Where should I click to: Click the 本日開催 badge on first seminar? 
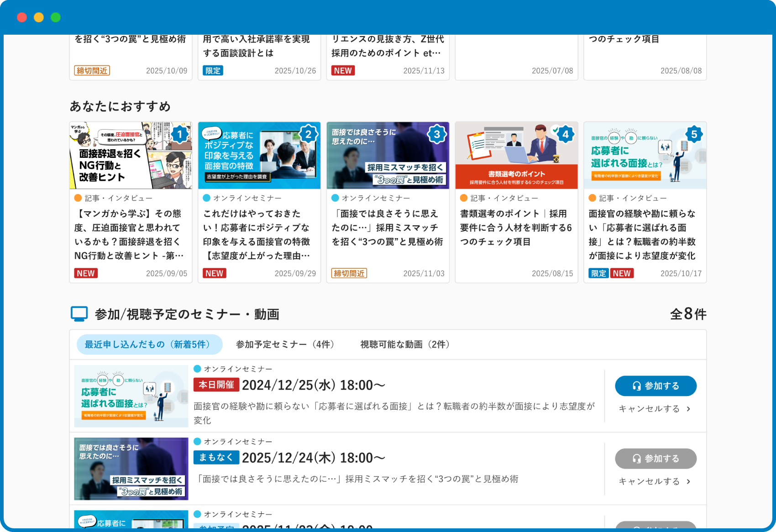pyautogui.click(x=216, y=385)
